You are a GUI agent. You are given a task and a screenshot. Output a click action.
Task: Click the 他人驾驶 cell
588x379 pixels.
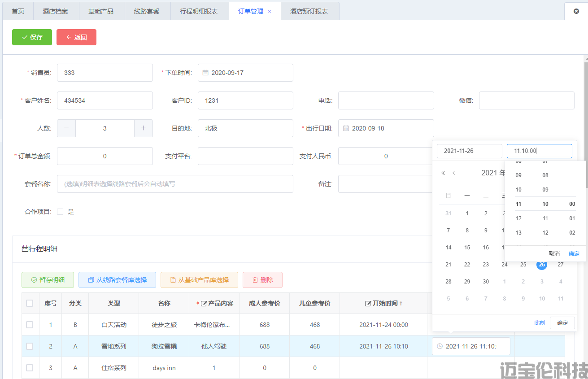click(x=214, y=346)
